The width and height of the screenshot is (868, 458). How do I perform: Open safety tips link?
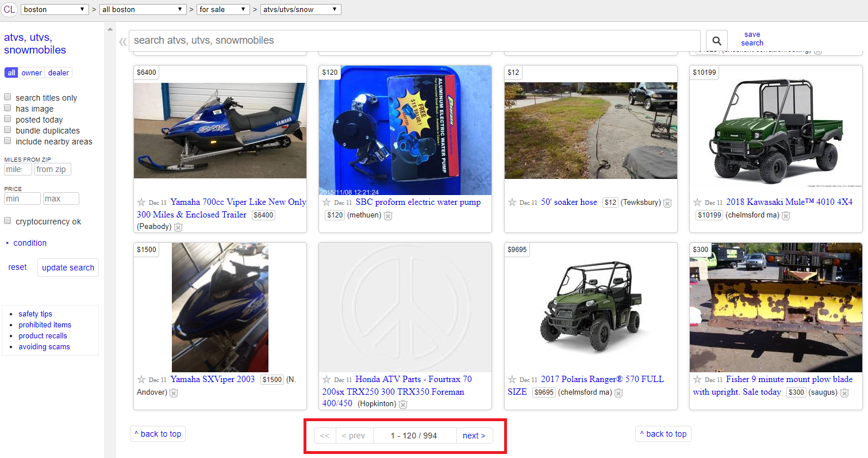35,314
